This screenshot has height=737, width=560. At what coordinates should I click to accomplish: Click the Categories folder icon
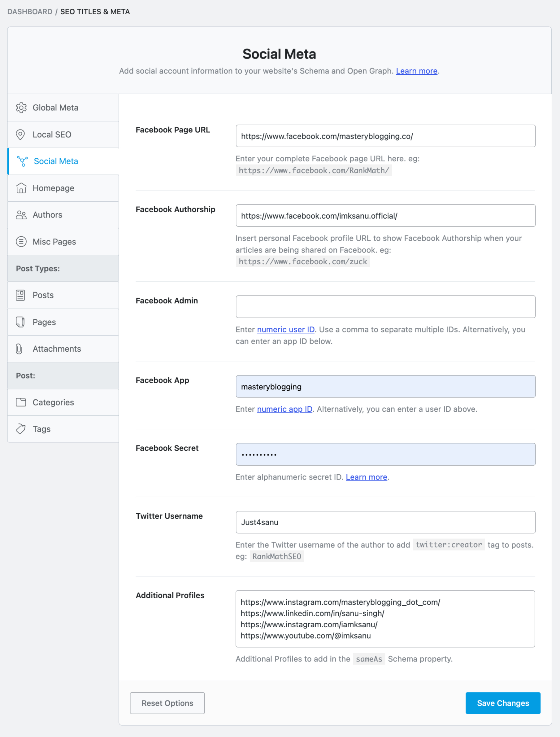pyautogui.click(x=21, y=402)
